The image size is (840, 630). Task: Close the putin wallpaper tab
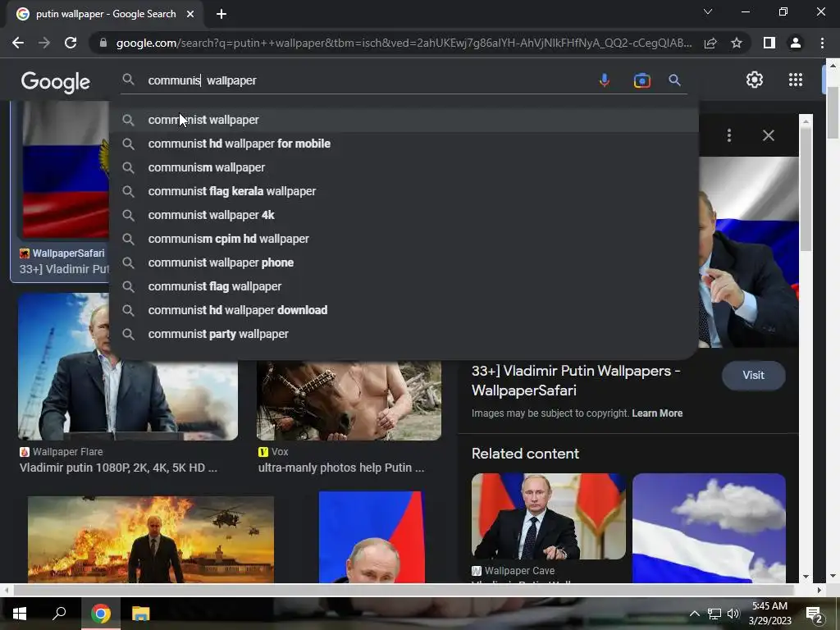[x=190, y=14]
